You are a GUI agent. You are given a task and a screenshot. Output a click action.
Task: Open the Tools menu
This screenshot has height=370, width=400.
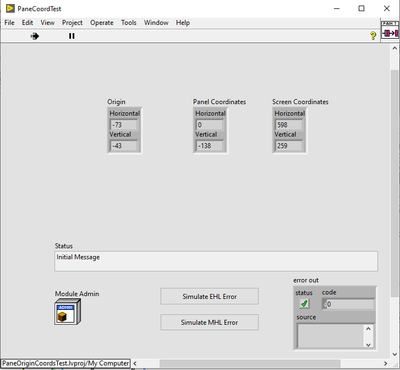129,23
